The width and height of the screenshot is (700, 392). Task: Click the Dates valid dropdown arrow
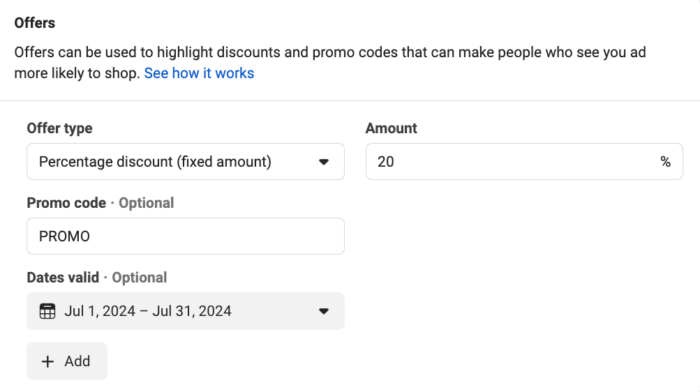coord(324,311)
